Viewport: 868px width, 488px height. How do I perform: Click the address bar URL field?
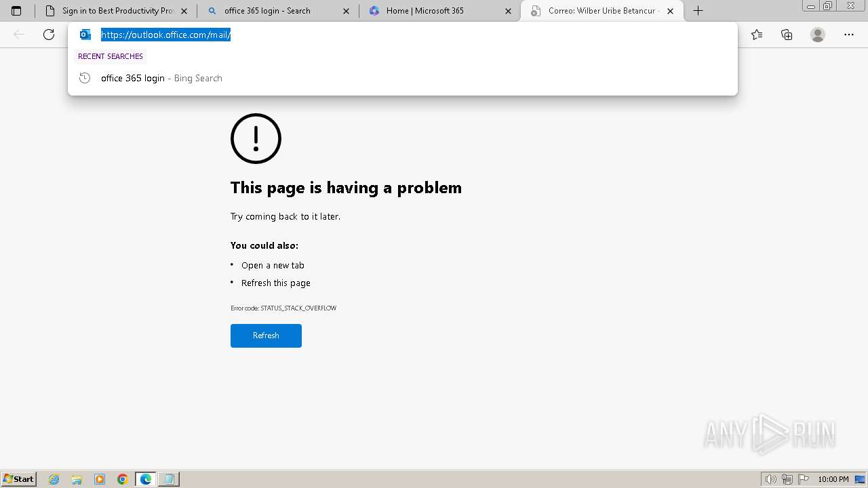pyautogui.click(x=403, y=35)
